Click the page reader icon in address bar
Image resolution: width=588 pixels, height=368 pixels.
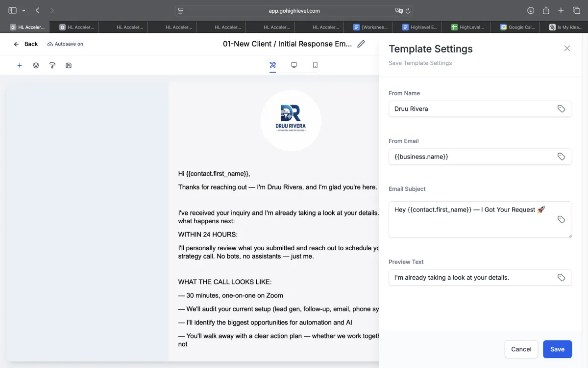(x=181, y=10)
